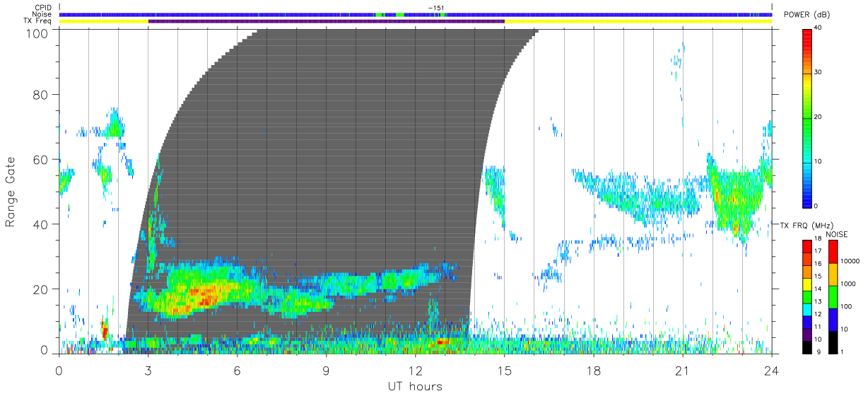Viewport: 868px width, 401px height.
Task: Click the 15 label on TX FRQ scale
Action: point(819,276)
